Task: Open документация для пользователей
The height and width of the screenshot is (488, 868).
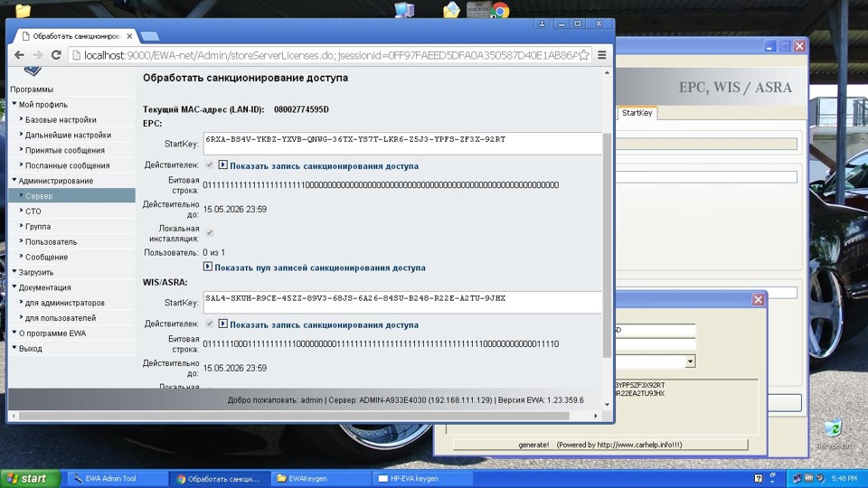Action: pyautogui.click(x=61, y=318)
